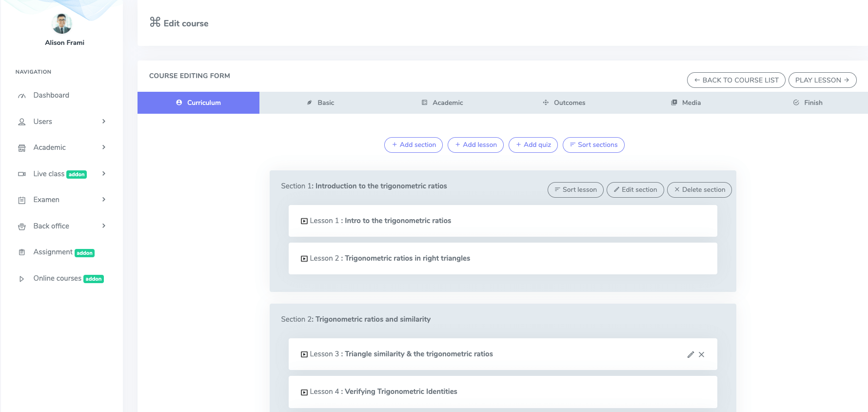868x412 pixels.
Task: Expand the Users menu chevron
Action: pos(104,122)
